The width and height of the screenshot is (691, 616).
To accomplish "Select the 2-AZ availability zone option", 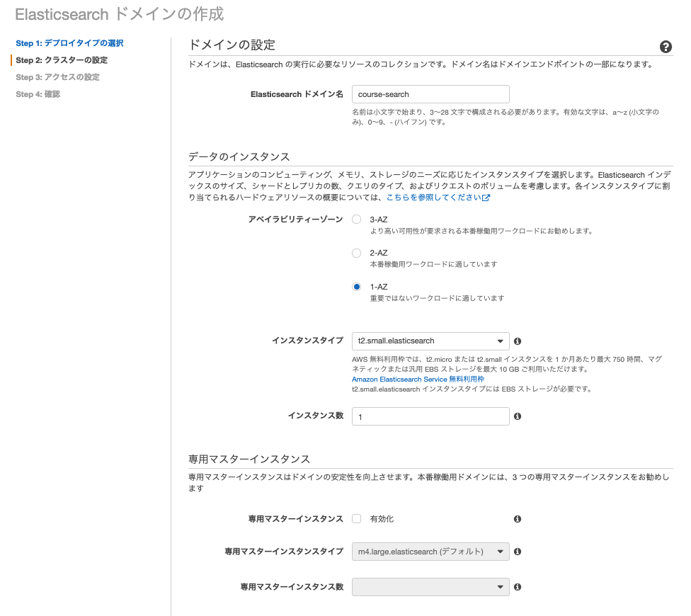I will click(x=357, y=253).
